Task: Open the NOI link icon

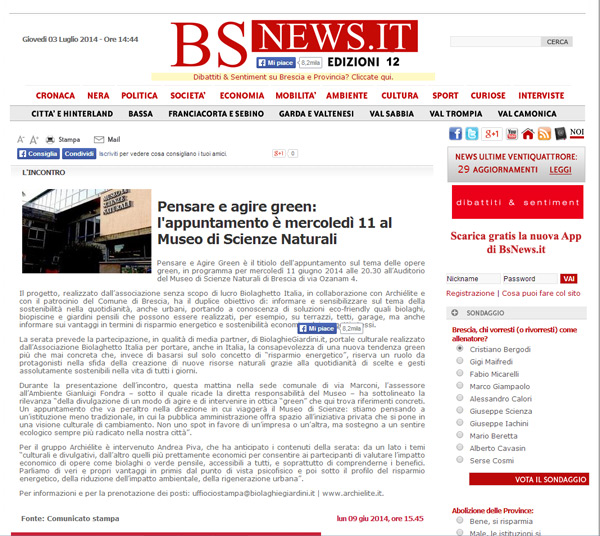Action: [x=577, y=133]
